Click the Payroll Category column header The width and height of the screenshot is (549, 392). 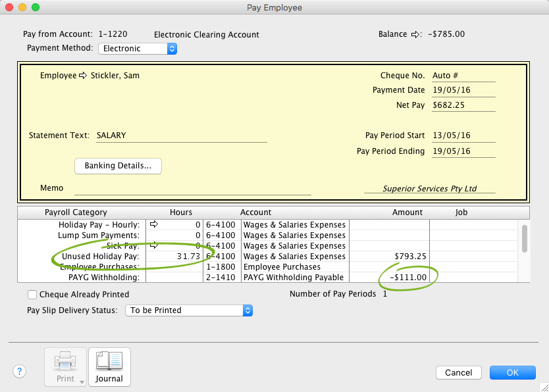pyautogui.click(x=76, y=212)
